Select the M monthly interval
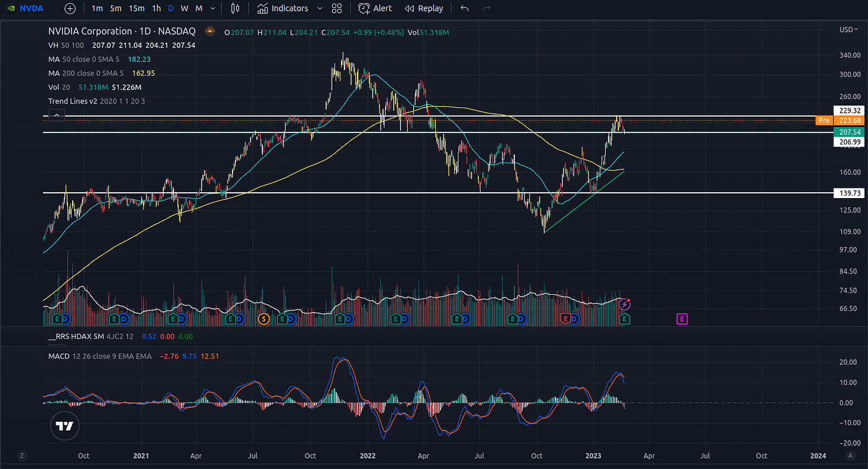The height and width of the screenshot is (469, 868). 199,8
